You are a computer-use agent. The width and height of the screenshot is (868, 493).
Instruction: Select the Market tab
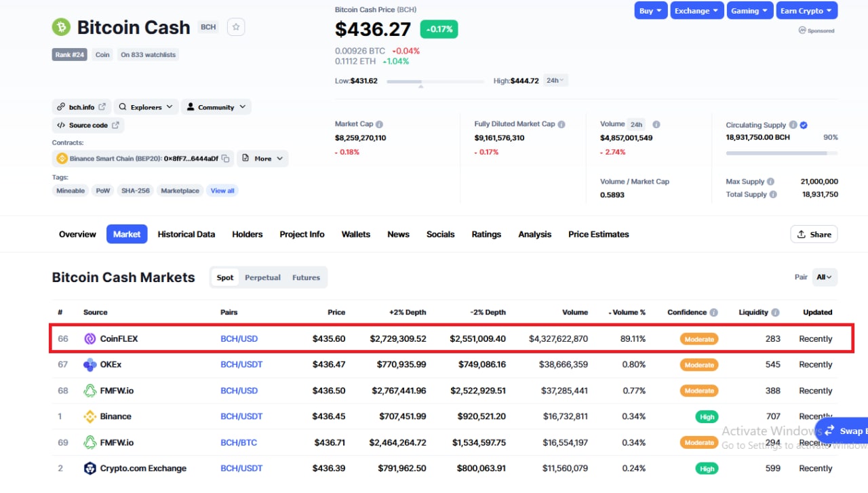click(127, 234)
